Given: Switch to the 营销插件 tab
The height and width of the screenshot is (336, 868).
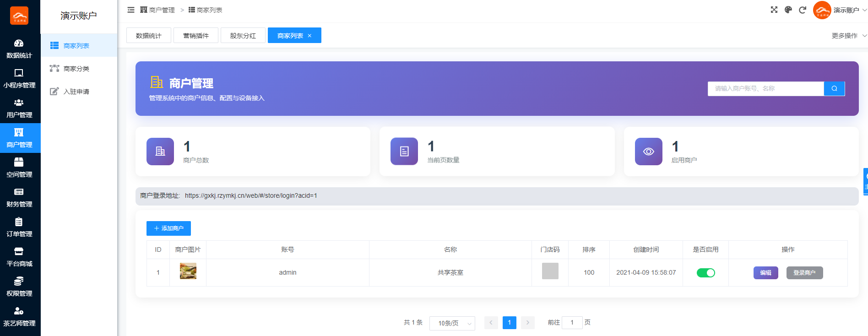Looking at the screenshot, I should click(x=196, y=36).
